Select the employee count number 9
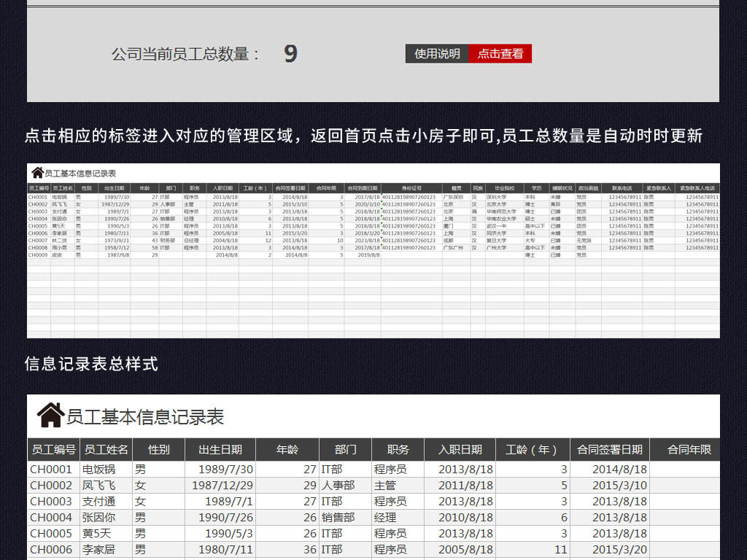The width and height of the screenshot is (747, 560). pos(290,53)
